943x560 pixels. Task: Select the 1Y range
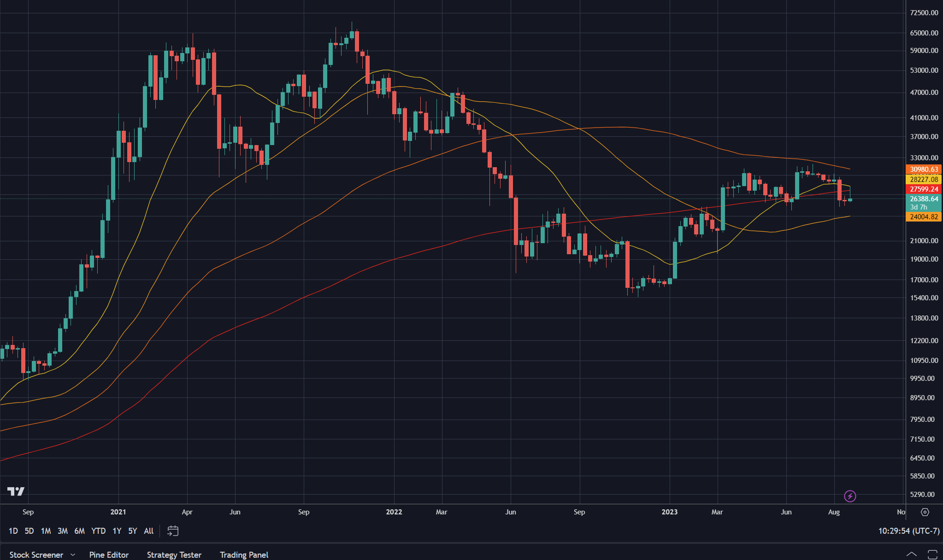pyautogui.click(x=117, y=531)
